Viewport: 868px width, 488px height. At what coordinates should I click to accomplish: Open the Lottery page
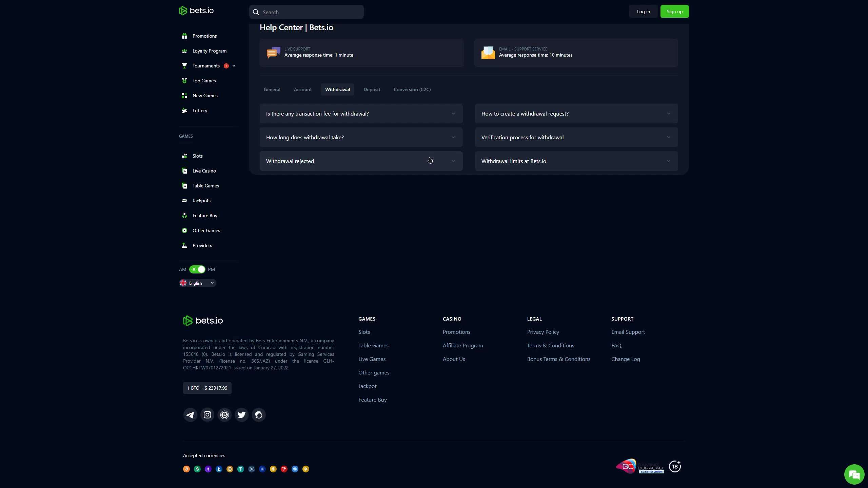point(200,110)
